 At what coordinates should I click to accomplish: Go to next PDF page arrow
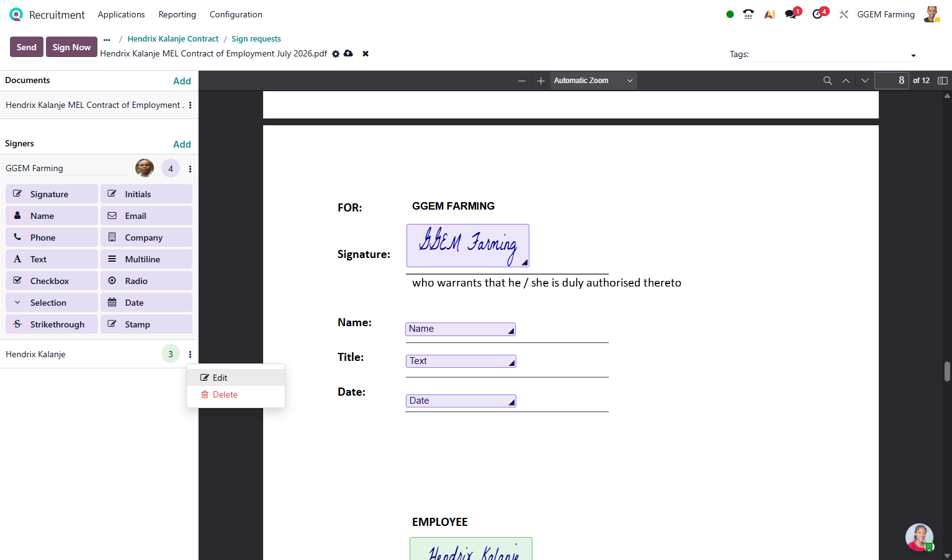point(865,81)
